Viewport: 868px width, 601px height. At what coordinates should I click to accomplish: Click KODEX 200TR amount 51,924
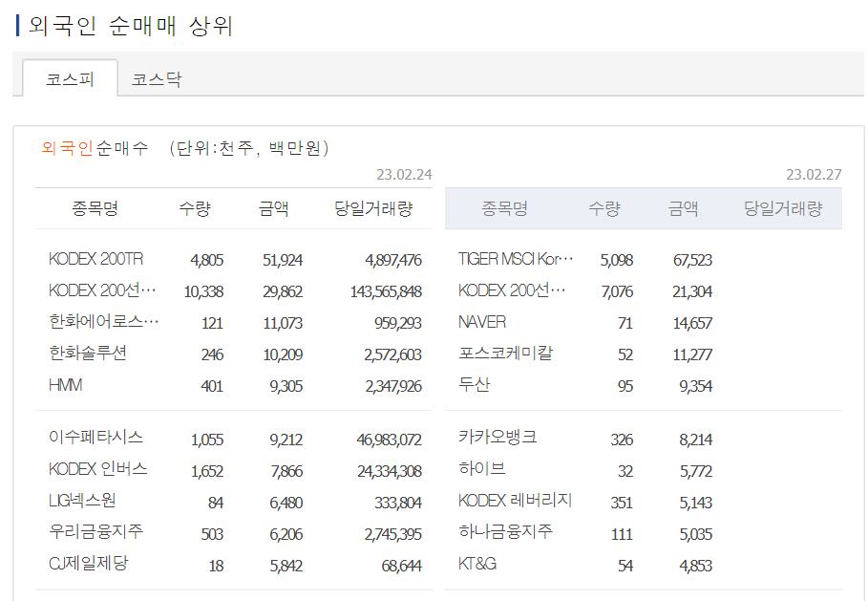pos(283,260)
